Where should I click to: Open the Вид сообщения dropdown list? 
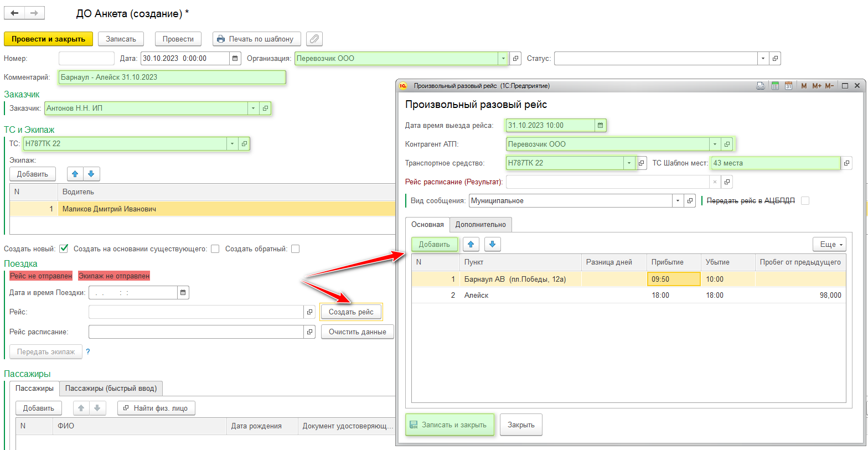[x=678, y=201]
